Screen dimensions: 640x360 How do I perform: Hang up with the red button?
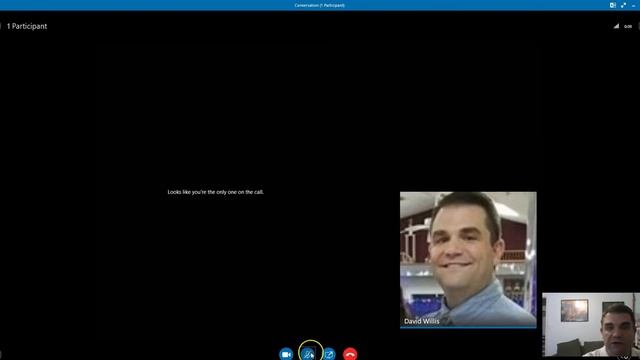tap(350, 354)
